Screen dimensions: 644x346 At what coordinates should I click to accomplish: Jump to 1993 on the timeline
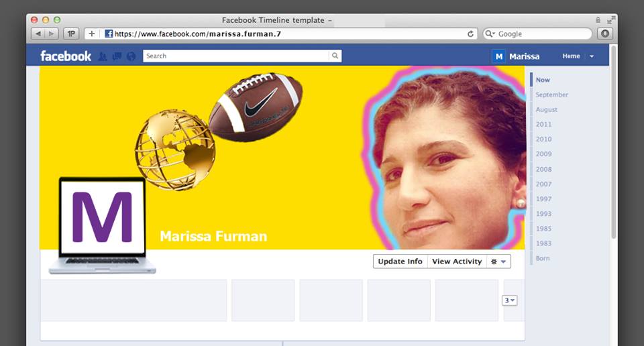click(x=543, y=214)
